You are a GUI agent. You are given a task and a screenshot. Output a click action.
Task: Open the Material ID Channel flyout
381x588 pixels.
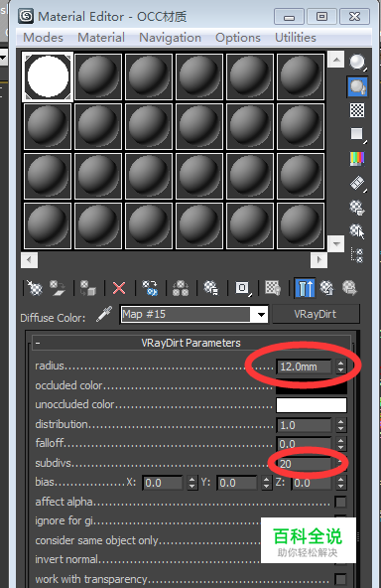[243, 288]
